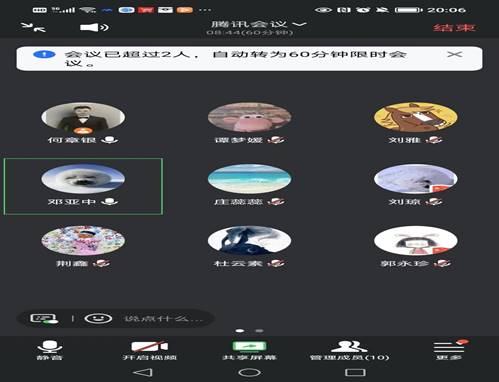Screen dimensions: 499x382
Task: Select 何章银's avatar
Action: (83, 117)
